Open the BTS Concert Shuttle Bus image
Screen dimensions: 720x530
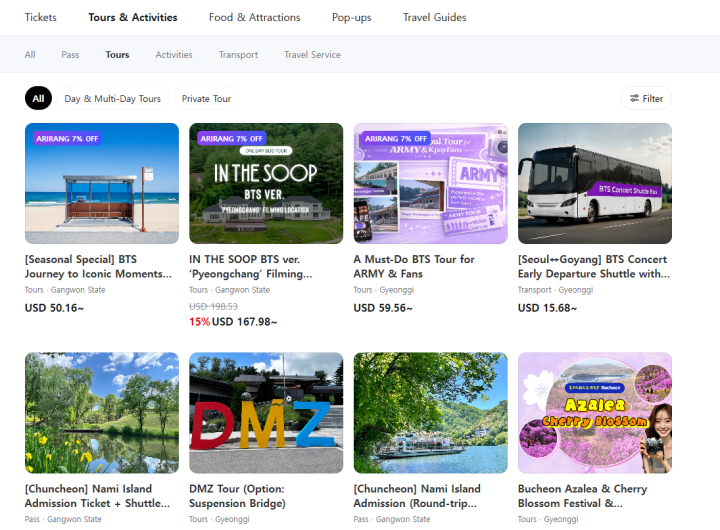[x=595, y=183]
